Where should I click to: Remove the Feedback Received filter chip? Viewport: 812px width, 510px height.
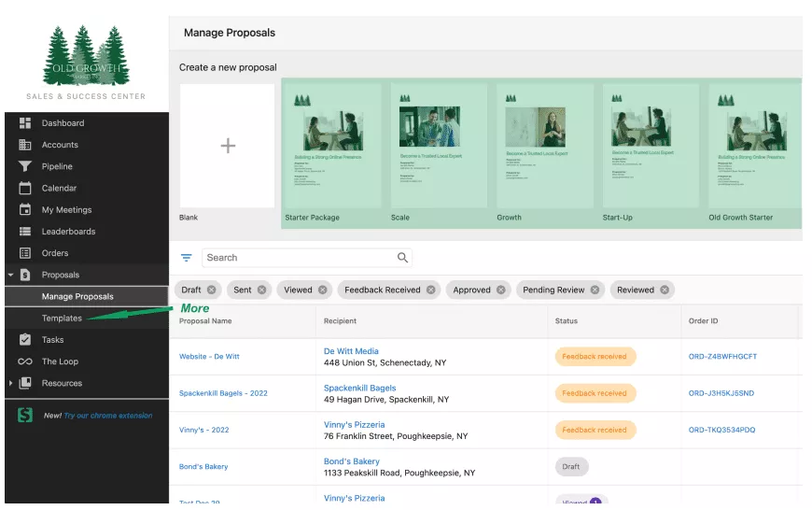pos(431,290)
